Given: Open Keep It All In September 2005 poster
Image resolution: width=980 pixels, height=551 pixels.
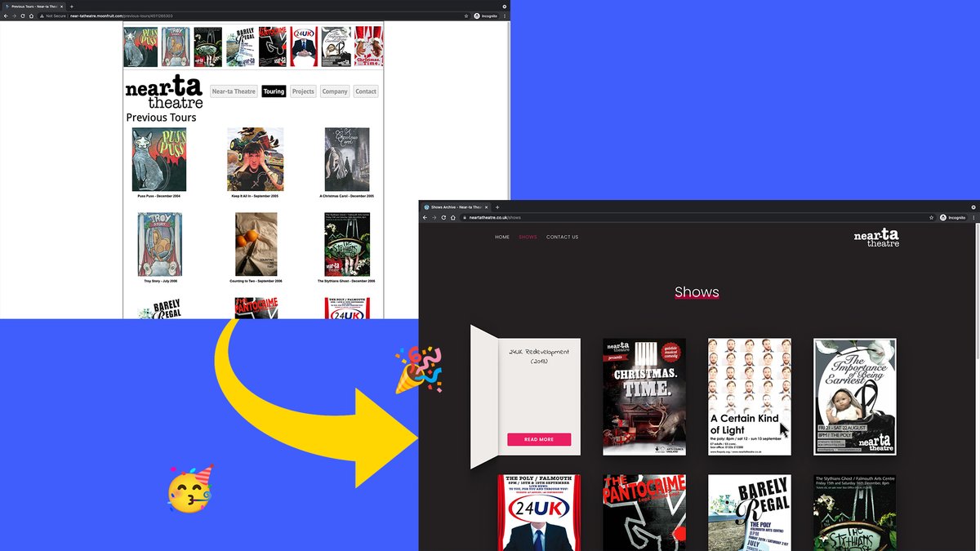Looking at the screenshot, I should (256, 159).
